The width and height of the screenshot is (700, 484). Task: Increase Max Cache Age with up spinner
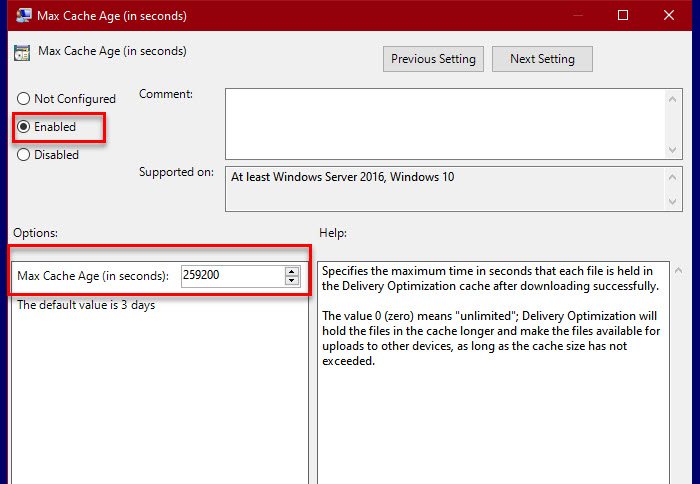coord(292,271)
